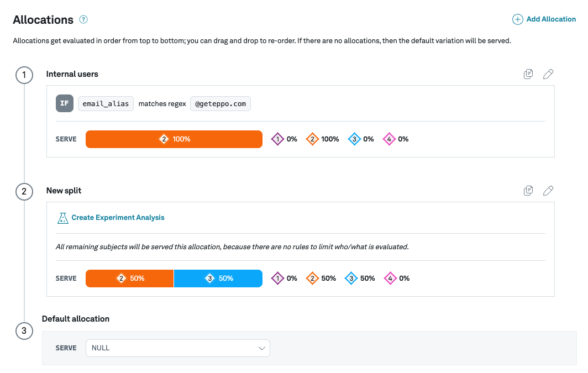The width and height of the screenshot is (588, 373).
Task: Click variation 1 purple diamond in Internal users
Action: point(277,139)
